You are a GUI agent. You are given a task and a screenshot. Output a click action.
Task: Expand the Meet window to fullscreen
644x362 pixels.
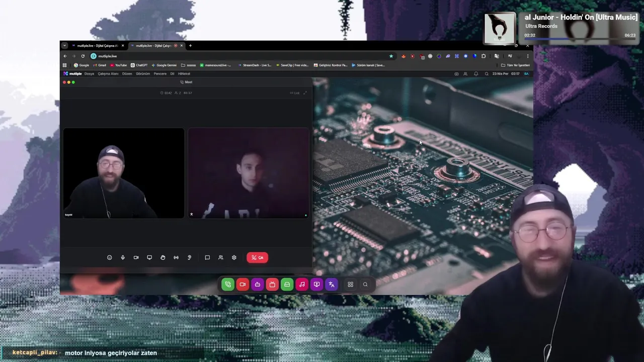pyautogui.click(x=305, y=93)
